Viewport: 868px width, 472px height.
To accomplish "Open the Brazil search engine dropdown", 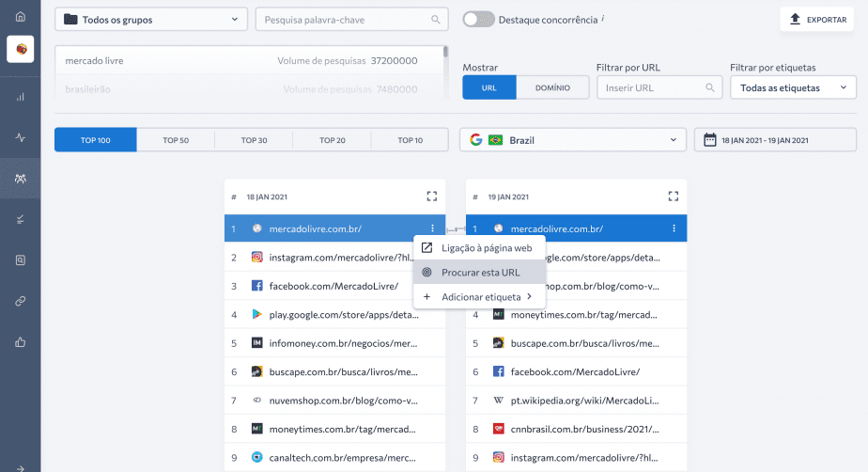I will tap(572, 140).
